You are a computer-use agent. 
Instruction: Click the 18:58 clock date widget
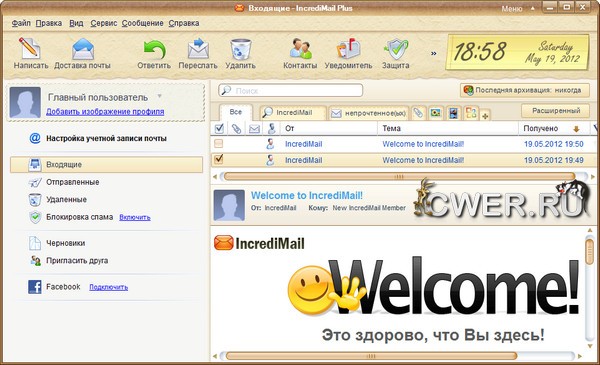click(x=518, y=52)
